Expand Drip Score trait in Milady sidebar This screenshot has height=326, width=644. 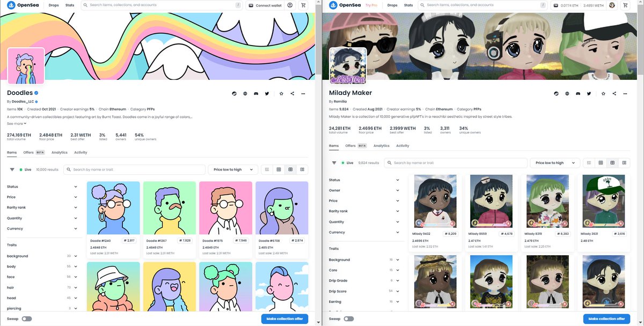[364, 291]
